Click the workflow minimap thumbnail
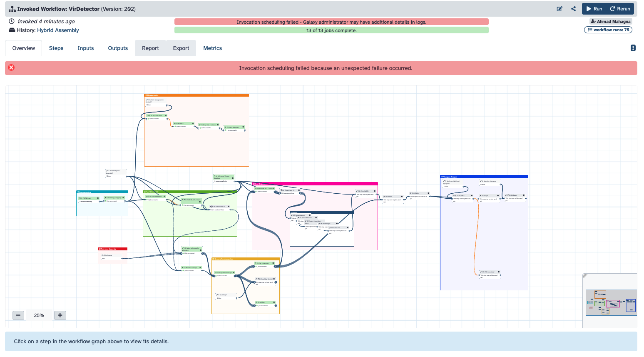The image size is (644, 357). click(611, 302)
